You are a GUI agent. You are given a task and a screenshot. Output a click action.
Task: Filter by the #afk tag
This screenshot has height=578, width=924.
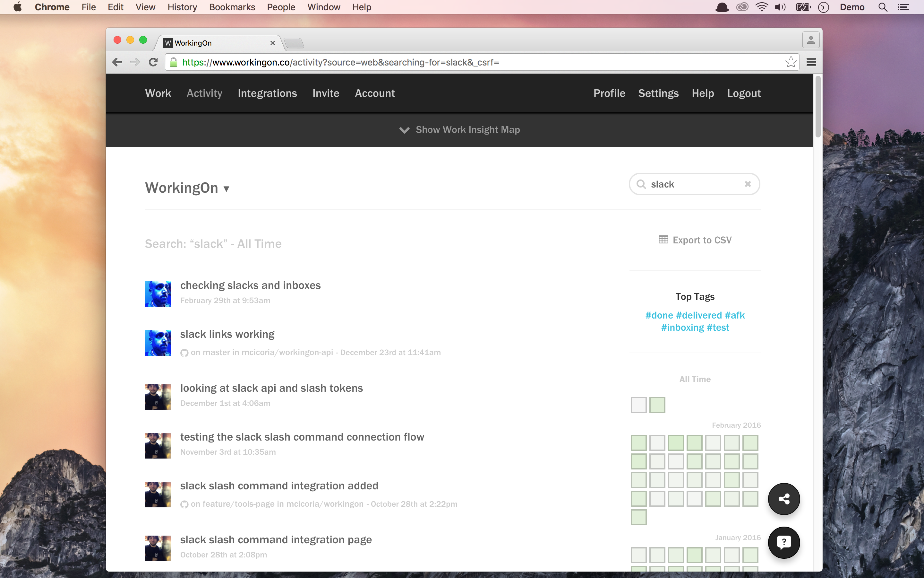(x=735, y=315)
